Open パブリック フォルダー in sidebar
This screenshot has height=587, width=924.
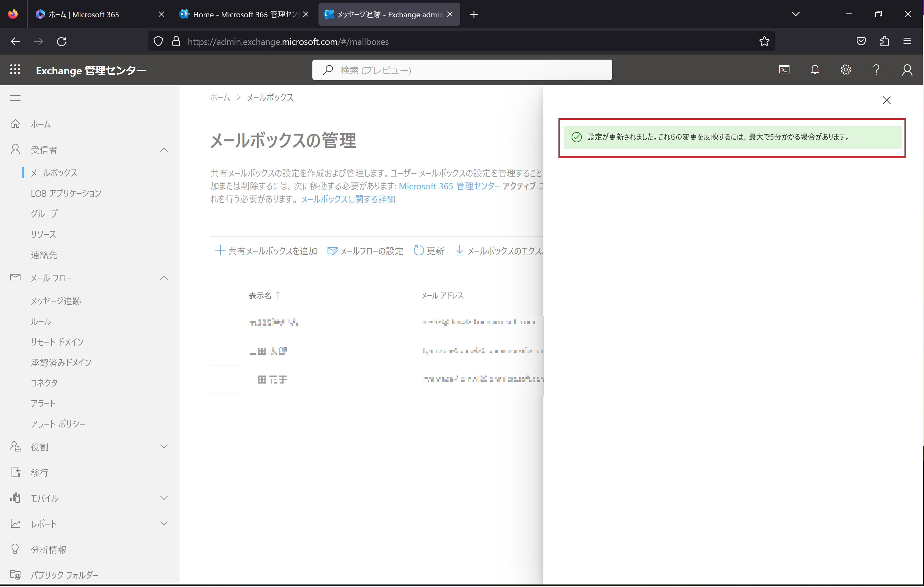point(65,575)
